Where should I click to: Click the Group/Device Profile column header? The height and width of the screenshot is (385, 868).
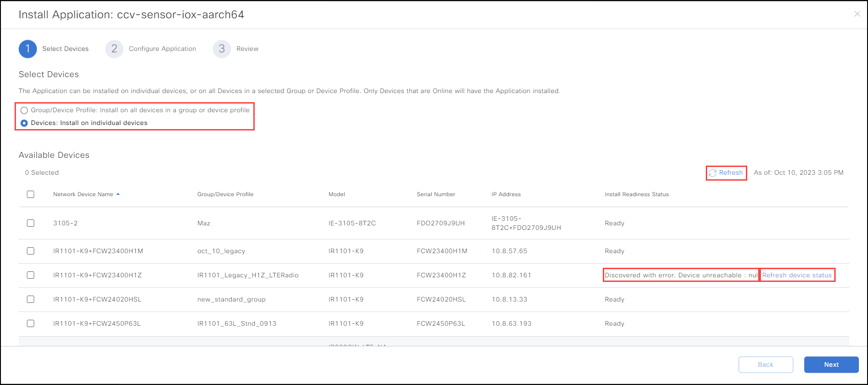(225, 194)
